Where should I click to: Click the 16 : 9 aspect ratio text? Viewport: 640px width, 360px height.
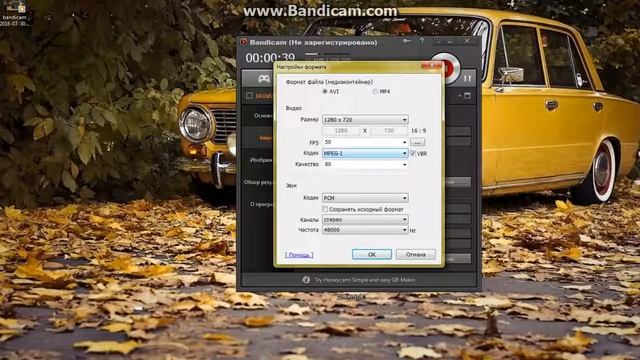(418, 131)
